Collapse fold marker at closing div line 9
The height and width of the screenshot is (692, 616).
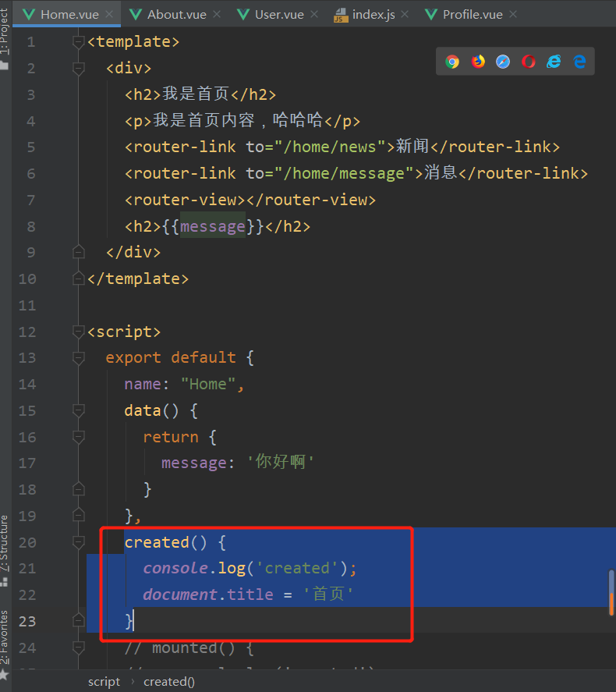79,252
